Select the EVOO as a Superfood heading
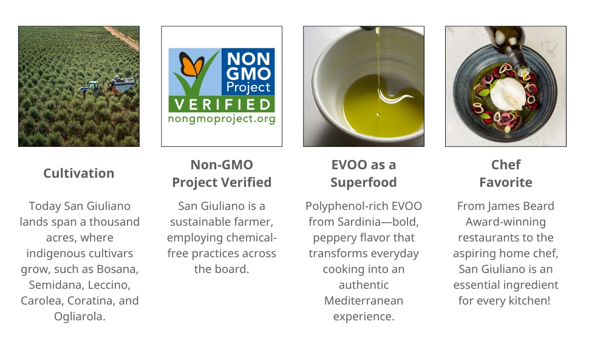 [364, 174]
